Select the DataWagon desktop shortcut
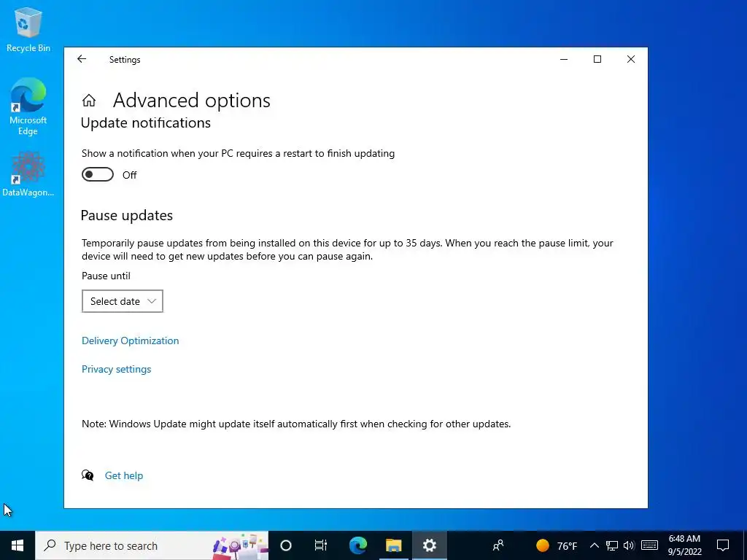The width and height of the screenshot is (747, 560). click(x=28, y=174)
